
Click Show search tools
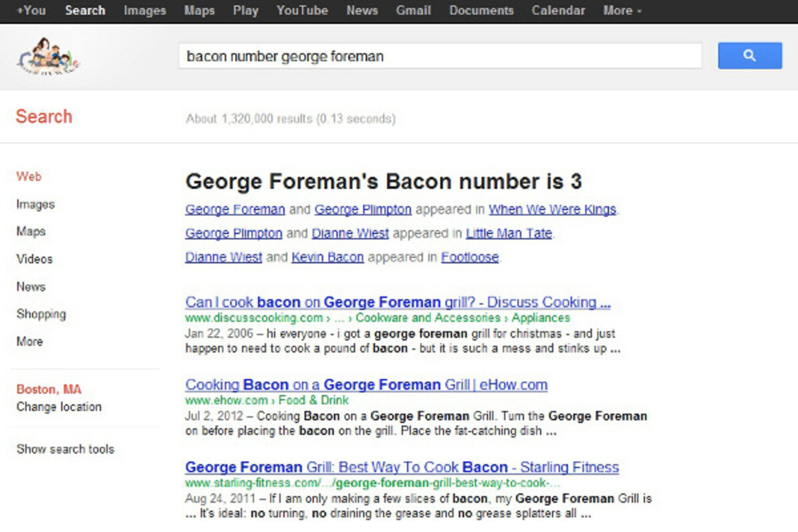(65, 449)
